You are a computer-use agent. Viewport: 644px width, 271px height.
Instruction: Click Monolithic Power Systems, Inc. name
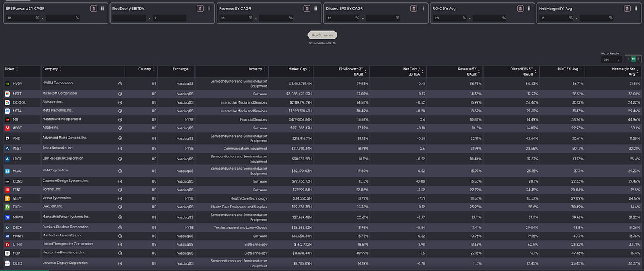coord(66,217)
